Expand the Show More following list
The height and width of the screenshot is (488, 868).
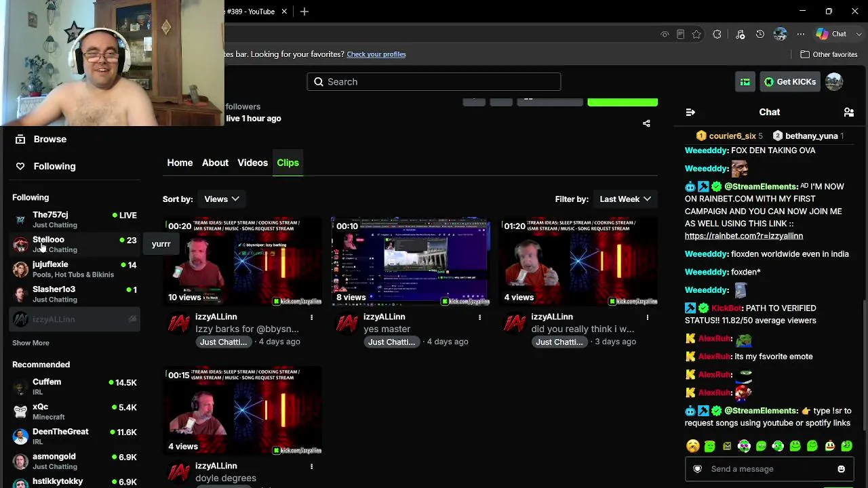coord(31,343)
